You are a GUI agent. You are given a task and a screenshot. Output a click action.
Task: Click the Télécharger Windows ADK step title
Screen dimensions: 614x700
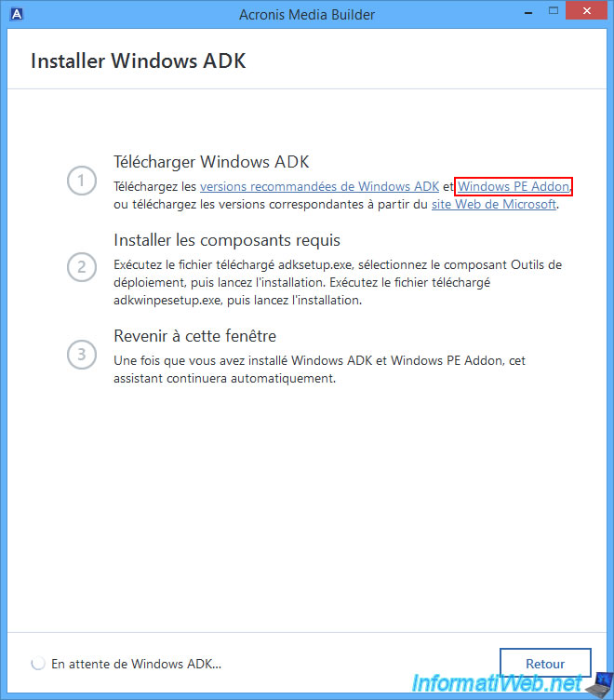tap(211, 162)
